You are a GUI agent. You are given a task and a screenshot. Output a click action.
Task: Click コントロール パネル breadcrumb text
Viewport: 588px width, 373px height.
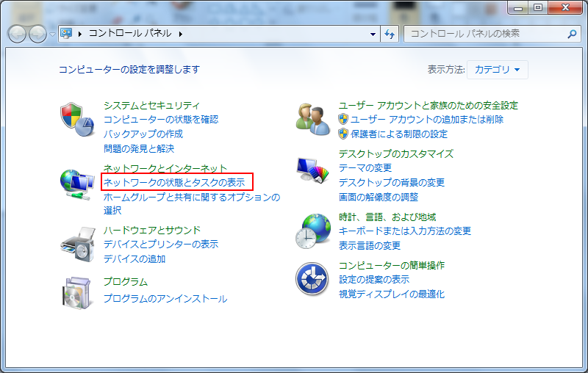point(130,33)
